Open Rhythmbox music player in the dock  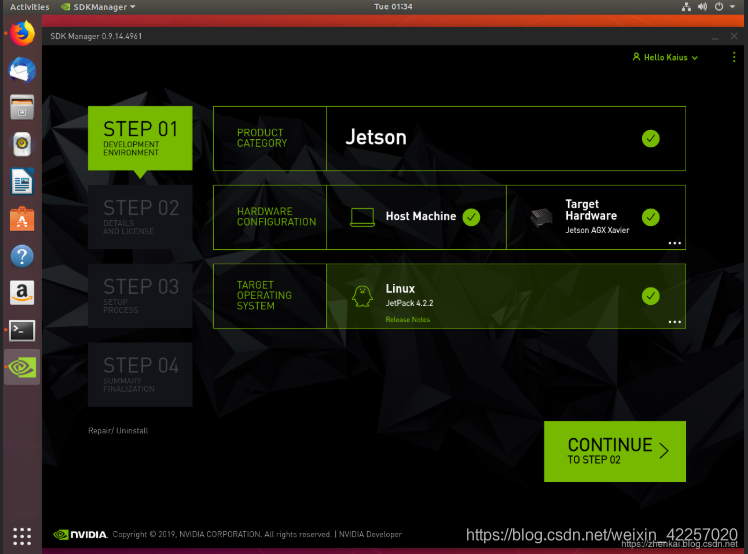tap(22, 144)
